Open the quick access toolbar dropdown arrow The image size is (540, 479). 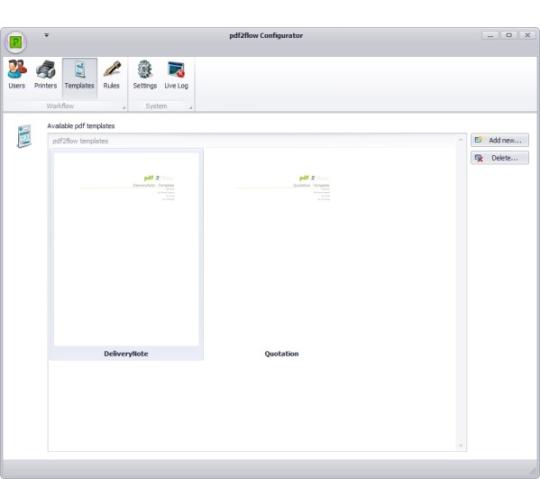pos(46,35)
